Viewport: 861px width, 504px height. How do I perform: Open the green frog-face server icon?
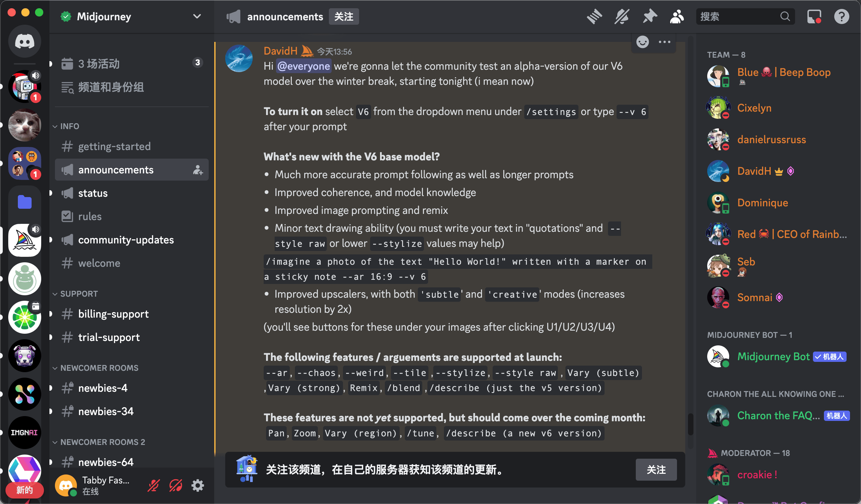[24, 279]
